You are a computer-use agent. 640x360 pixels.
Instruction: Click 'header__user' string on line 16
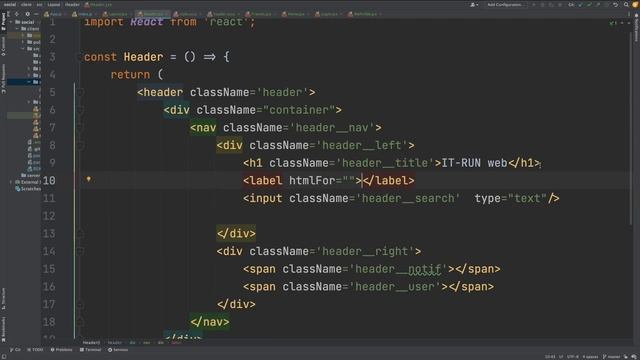click(395, 287)
